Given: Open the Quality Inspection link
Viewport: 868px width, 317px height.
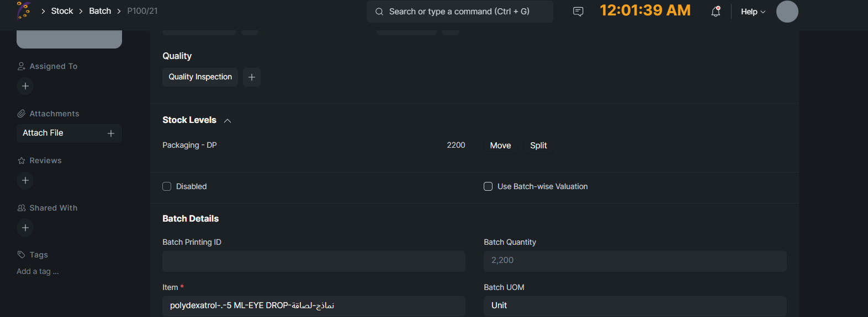Looking at the screenshot, I should coord(200,77).
